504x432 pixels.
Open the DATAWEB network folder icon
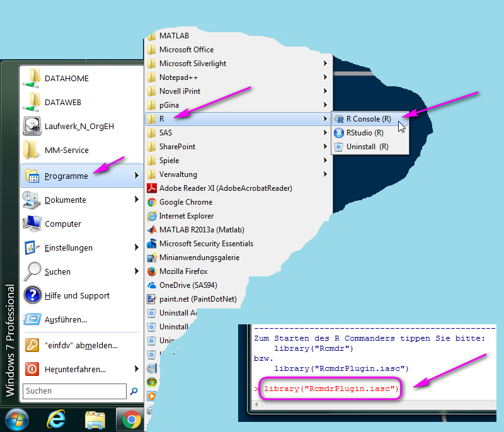31,102
